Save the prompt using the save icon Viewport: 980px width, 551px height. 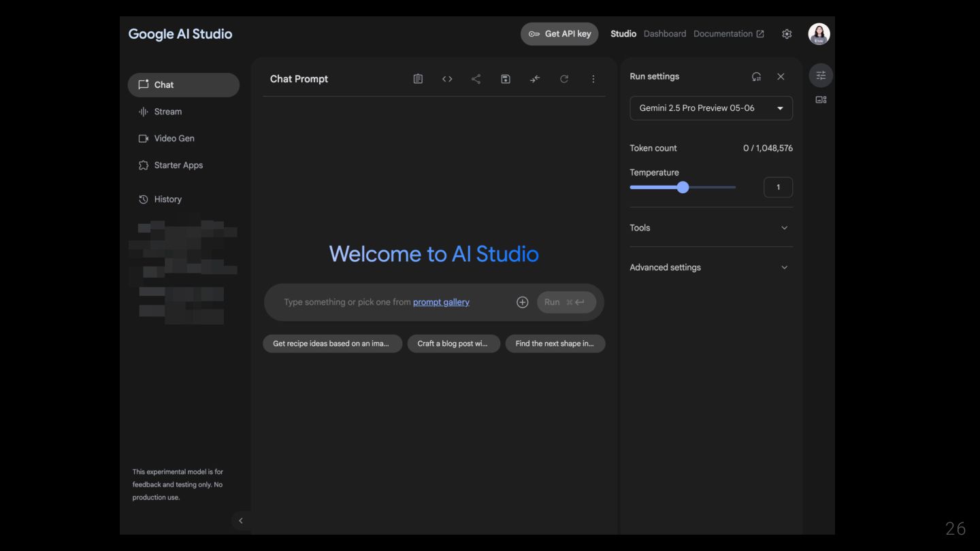[x=506, y=79]
